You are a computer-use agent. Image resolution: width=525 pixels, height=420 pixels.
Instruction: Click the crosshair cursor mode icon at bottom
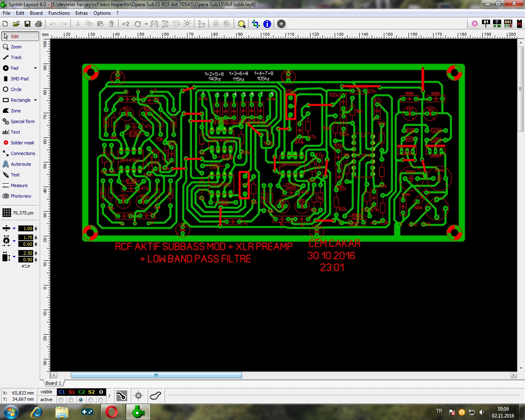[x=138, y=396]
